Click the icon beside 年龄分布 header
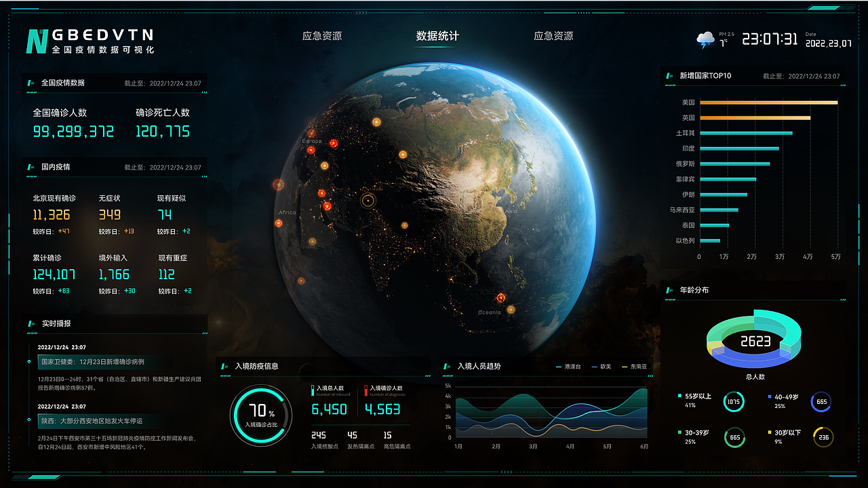Viewport: 868px width, 488px height. click(670, 290)
